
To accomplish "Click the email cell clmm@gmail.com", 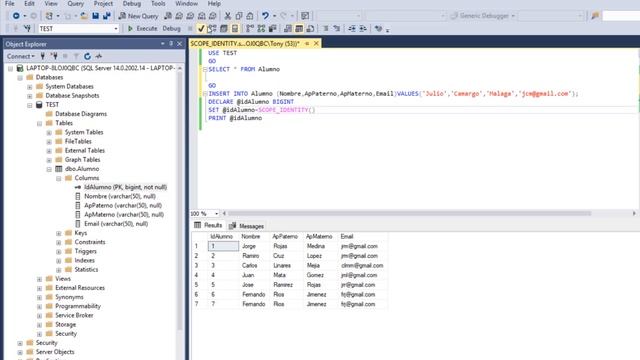I will point(362,265).
